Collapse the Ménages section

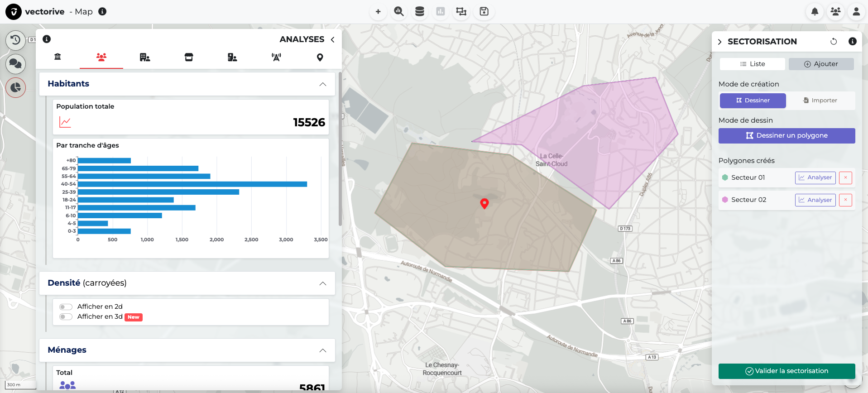(322, 350)
